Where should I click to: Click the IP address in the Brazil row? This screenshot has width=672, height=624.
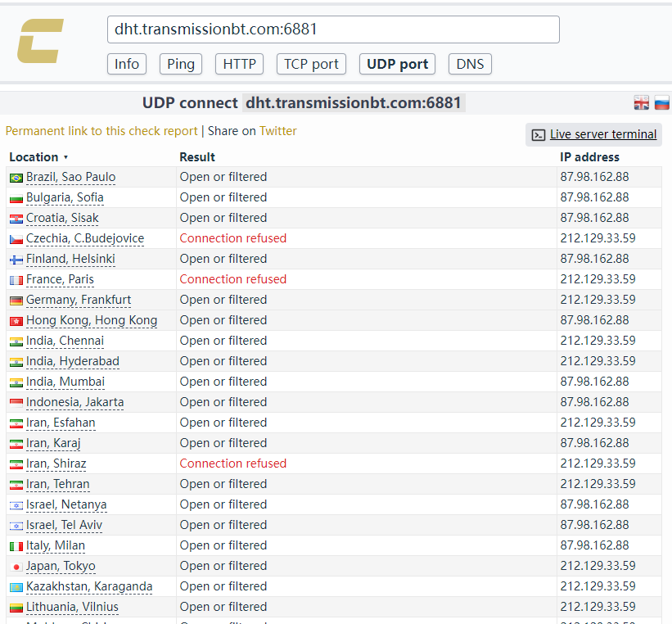594,177
